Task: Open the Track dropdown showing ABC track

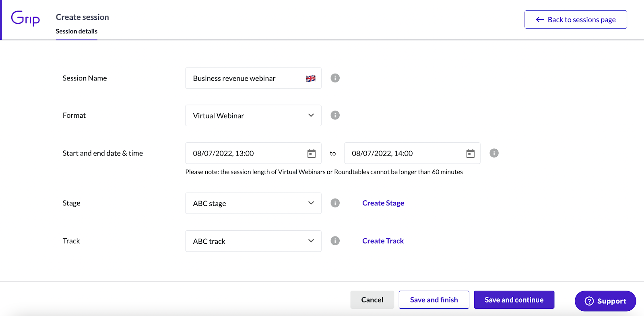Action: [253, 241]
